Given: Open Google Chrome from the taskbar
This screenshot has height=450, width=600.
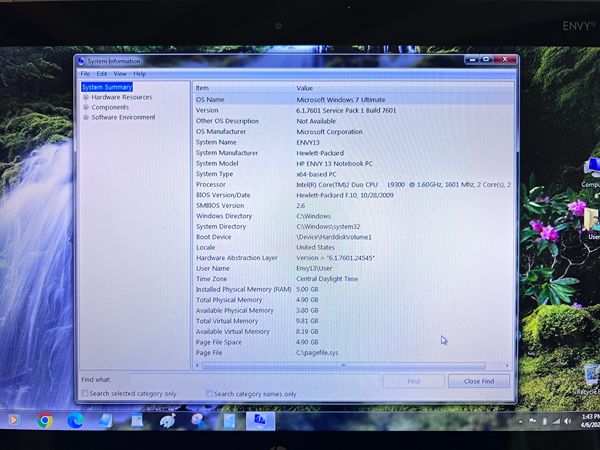Looking at the screenshot, I should coord(45,421).
